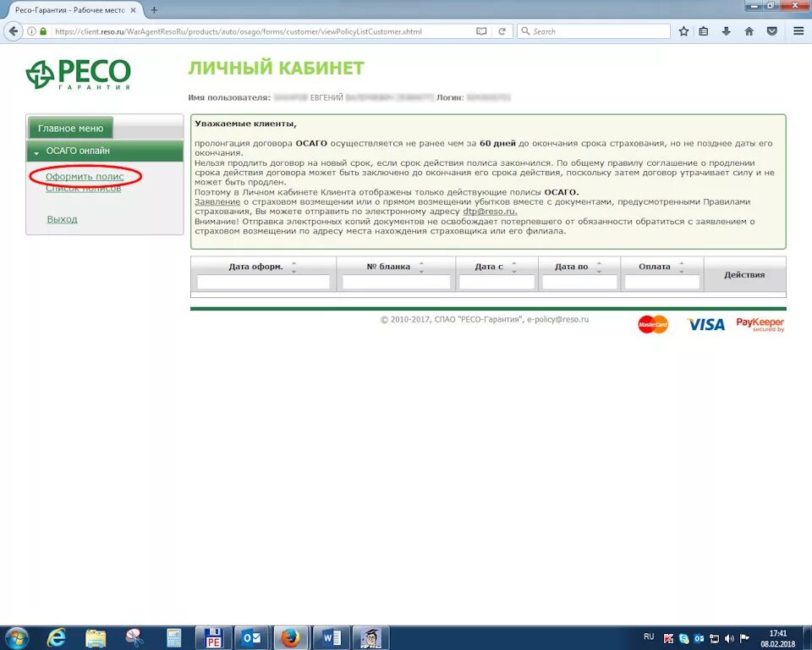Launch Internet Explorer from taskbar
812x650 pixels.
pos(57,637)
